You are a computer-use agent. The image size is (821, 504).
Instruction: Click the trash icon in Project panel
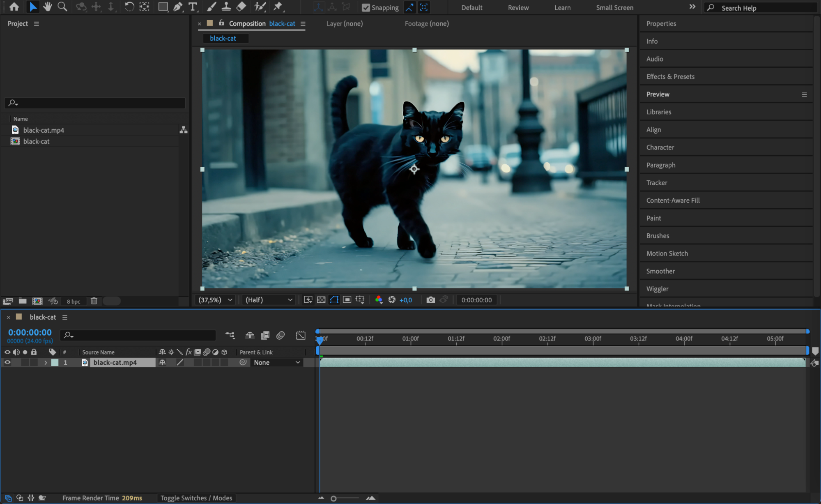click(x=94, y=301)
